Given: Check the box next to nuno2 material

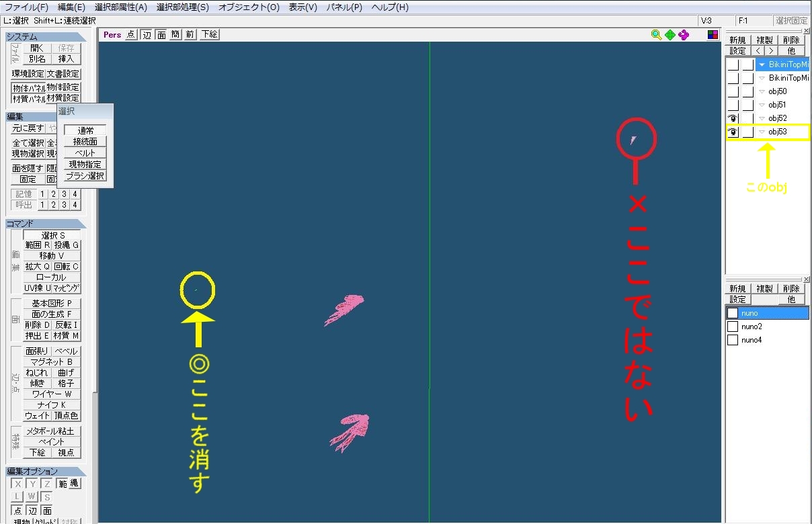Looking at the screenshot, I should tap(733, 326).
